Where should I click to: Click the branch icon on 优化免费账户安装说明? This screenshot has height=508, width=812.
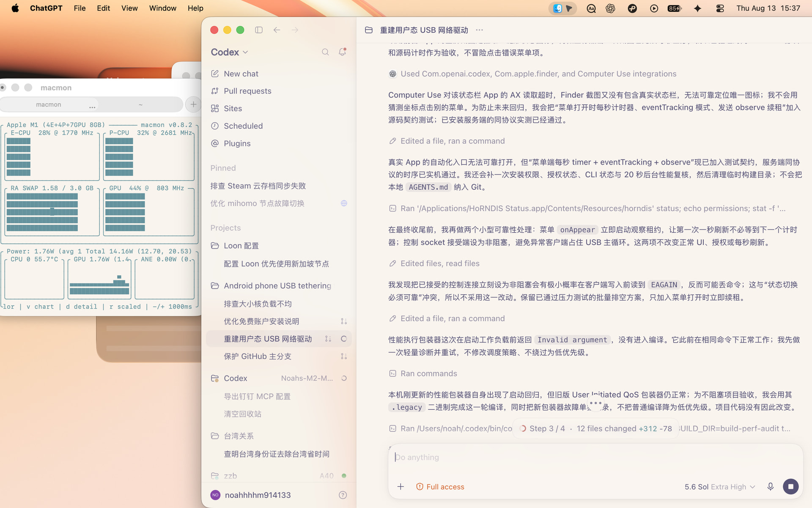(x=344, y=321)
